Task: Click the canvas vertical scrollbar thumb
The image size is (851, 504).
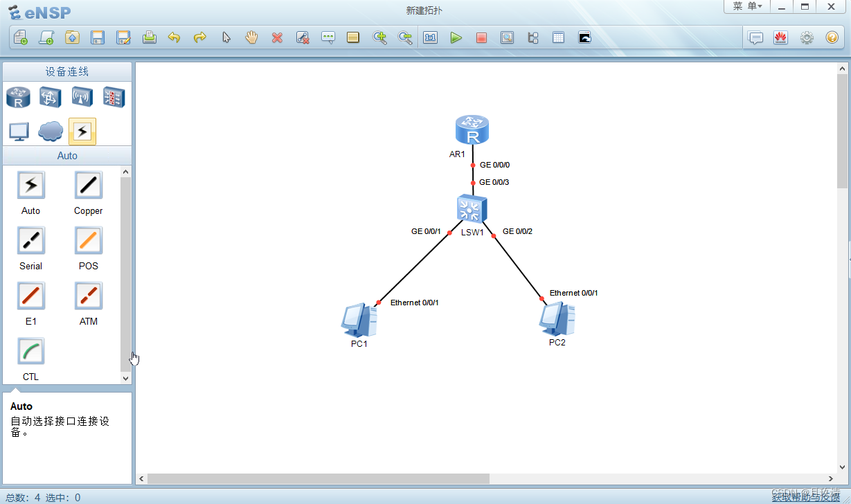Action: click(x=842, y=131)
